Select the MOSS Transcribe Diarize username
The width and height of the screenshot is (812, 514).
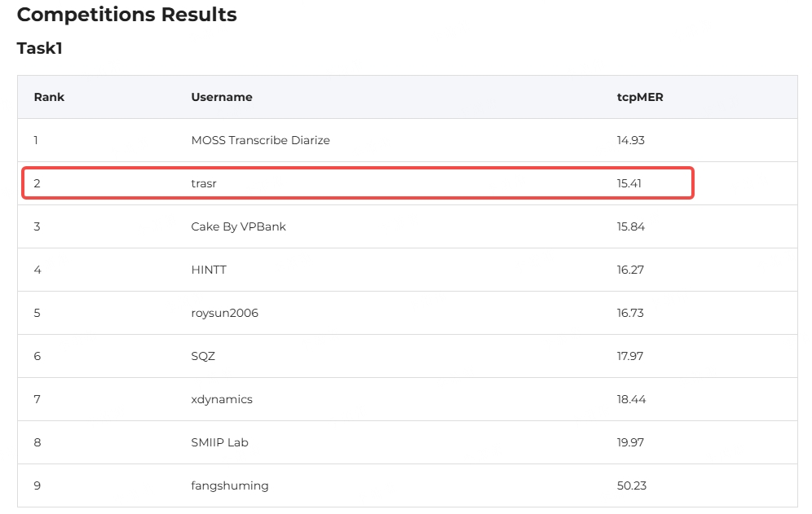click(x=261, y=140)
